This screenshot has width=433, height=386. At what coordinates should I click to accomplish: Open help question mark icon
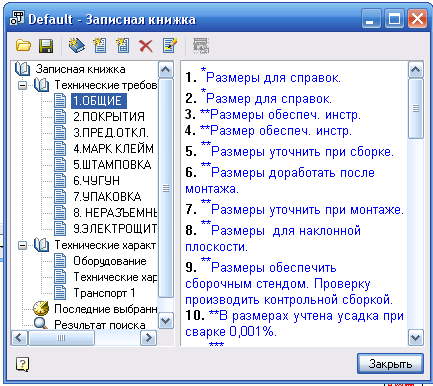coord(23,364)
